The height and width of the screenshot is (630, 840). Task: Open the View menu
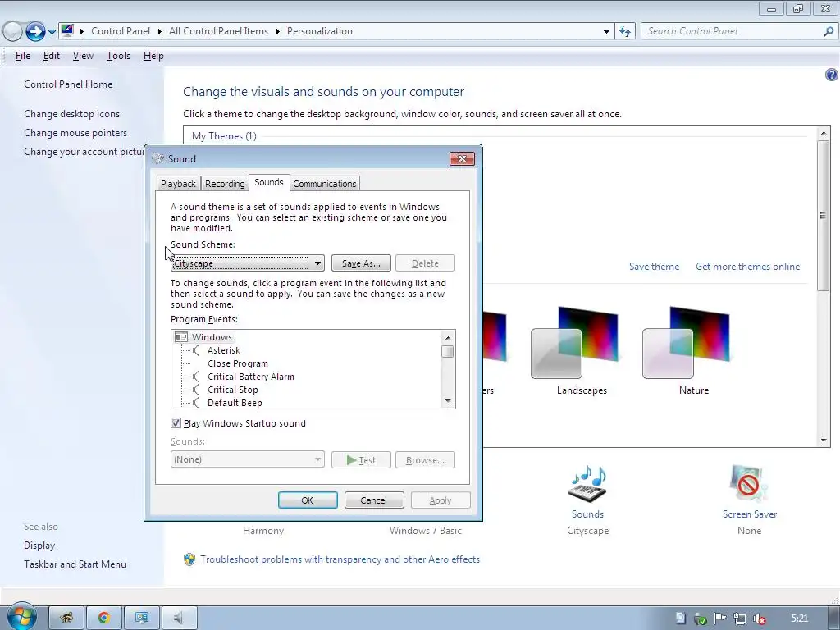click(83, 56)
